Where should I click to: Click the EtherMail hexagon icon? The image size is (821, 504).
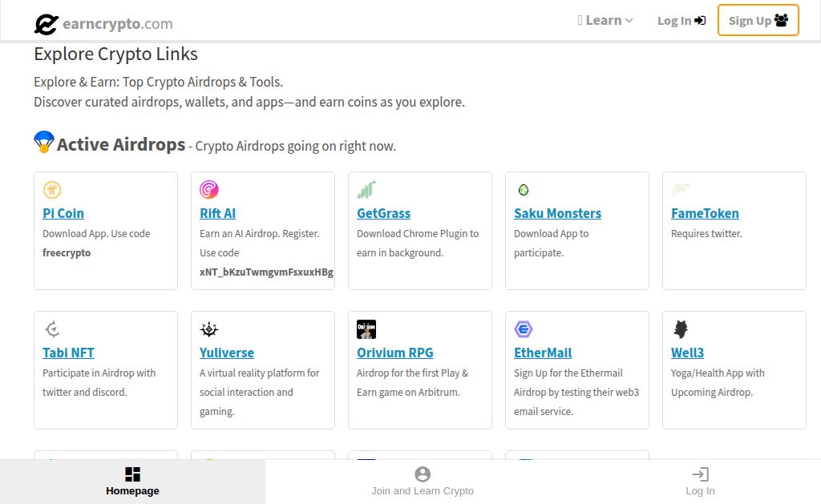[523, 329]
